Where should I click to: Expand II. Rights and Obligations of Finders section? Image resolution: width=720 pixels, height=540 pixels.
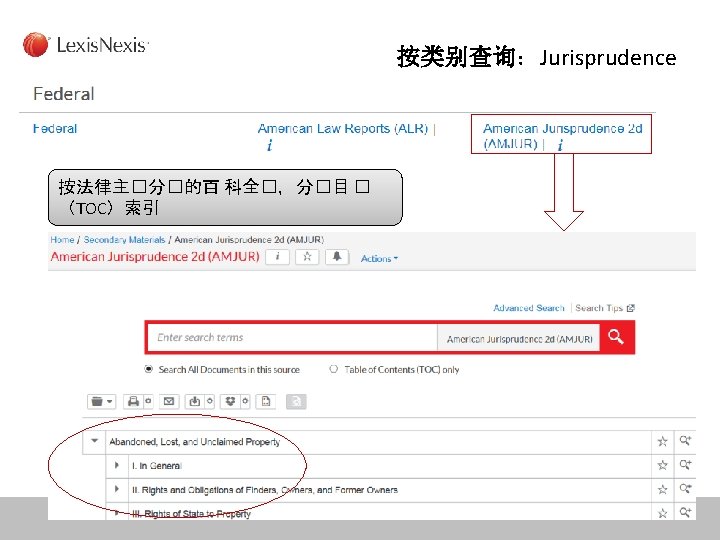(117, 489)
